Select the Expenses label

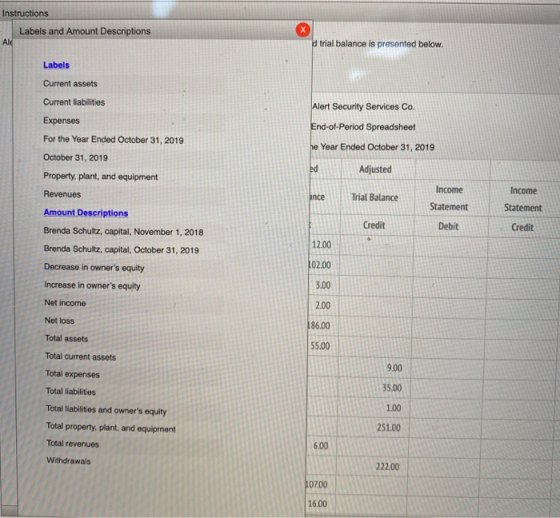point(61,120)
